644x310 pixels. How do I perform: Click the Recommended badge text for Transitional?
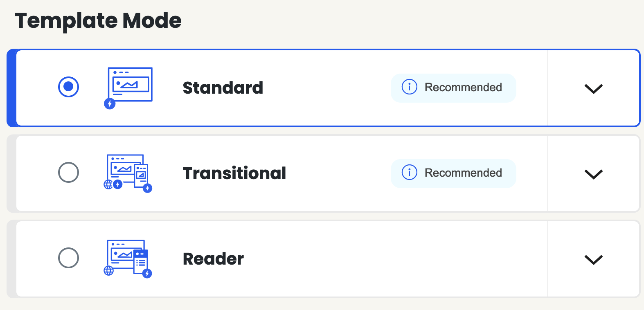(463, 173)
